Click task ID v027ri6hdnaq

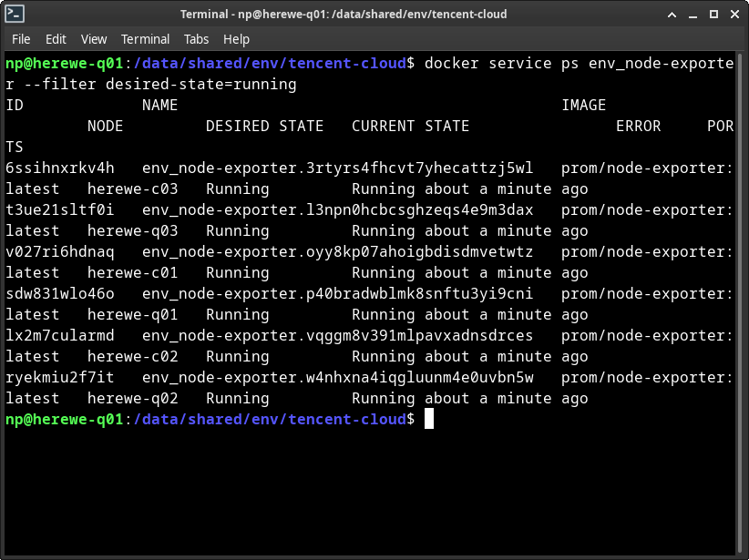(x=60, y=252)
